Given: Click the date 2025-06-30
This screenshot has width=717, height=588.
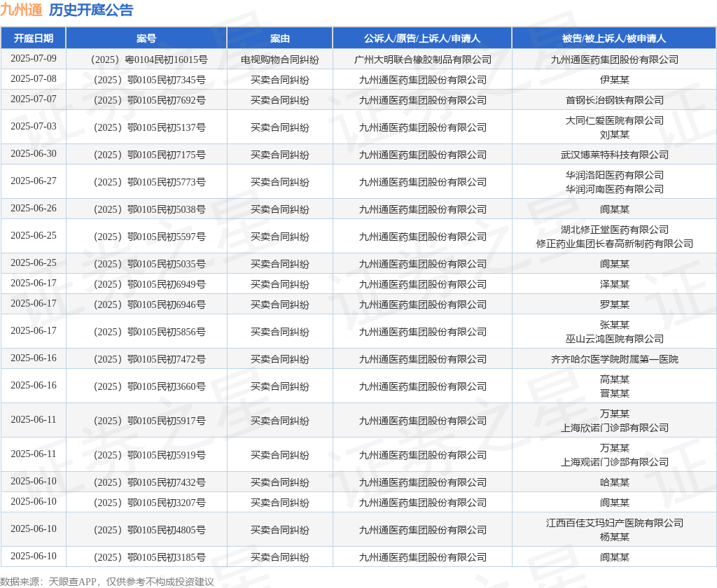Looking at the screenshot, I should 34,153.
